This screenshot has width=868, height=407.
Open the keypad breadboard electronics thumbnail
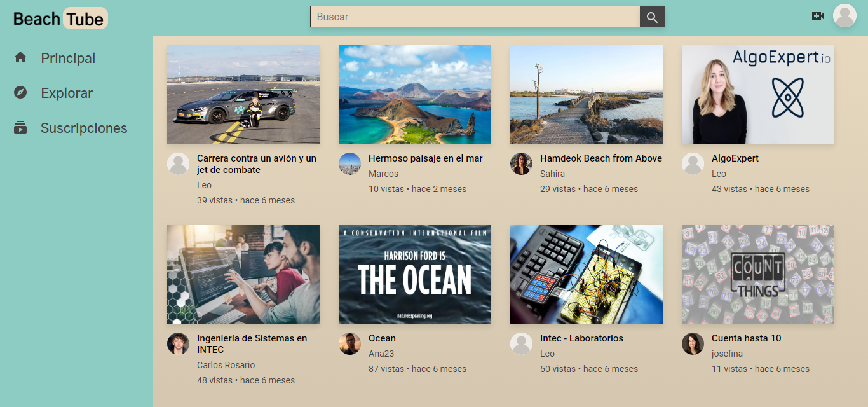pos(587,274)
